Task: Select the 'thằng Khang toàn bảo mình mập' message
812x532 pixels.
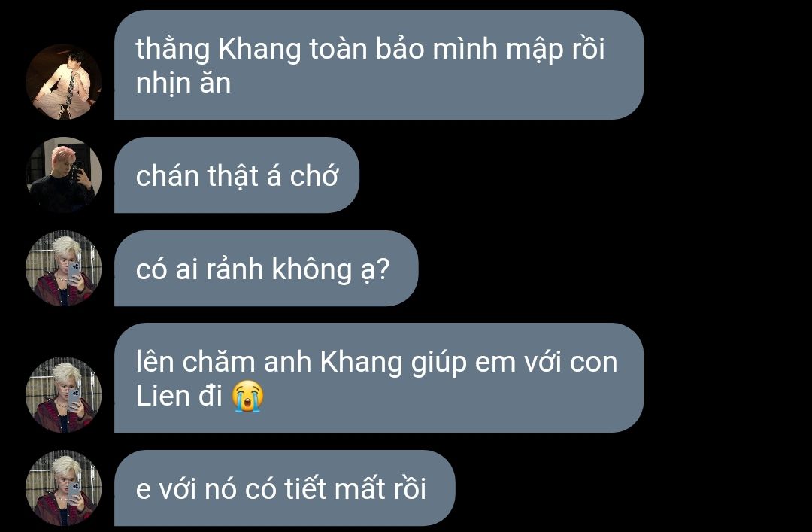Action: pos(378,65)
